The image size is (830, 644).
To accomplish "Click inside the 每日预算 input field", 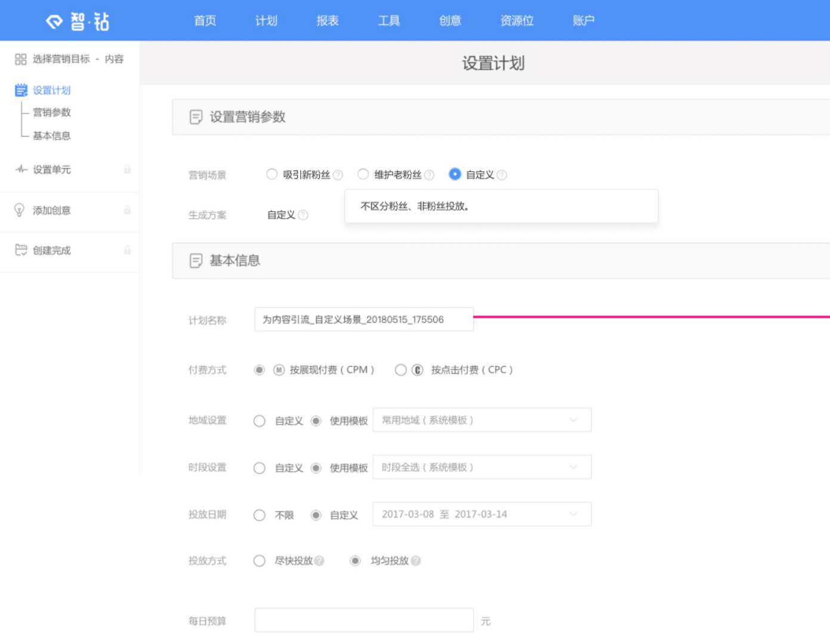I will (x=364, y=620).
